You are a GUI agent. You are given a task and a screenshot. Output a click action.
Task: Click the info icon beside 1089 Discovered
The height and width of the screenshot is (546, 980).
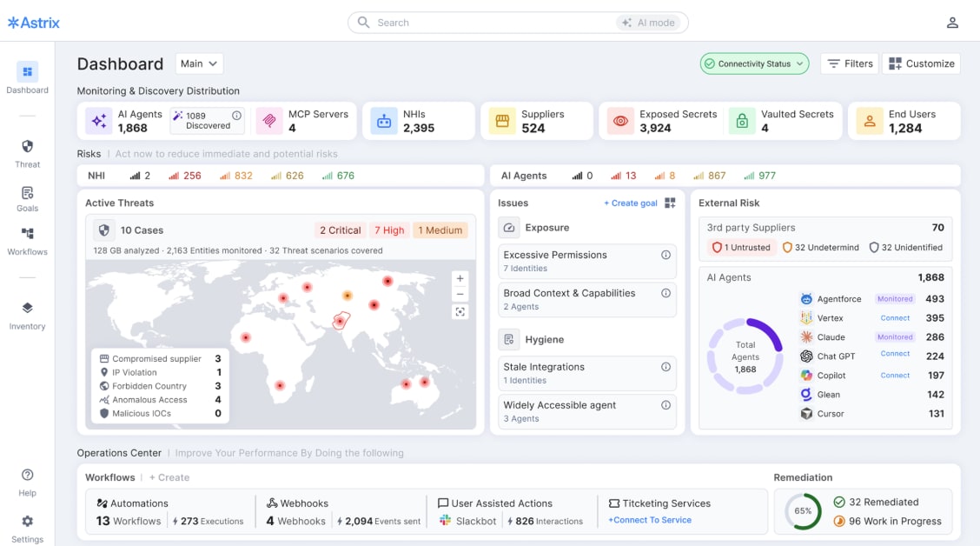[x=237, y=115]
